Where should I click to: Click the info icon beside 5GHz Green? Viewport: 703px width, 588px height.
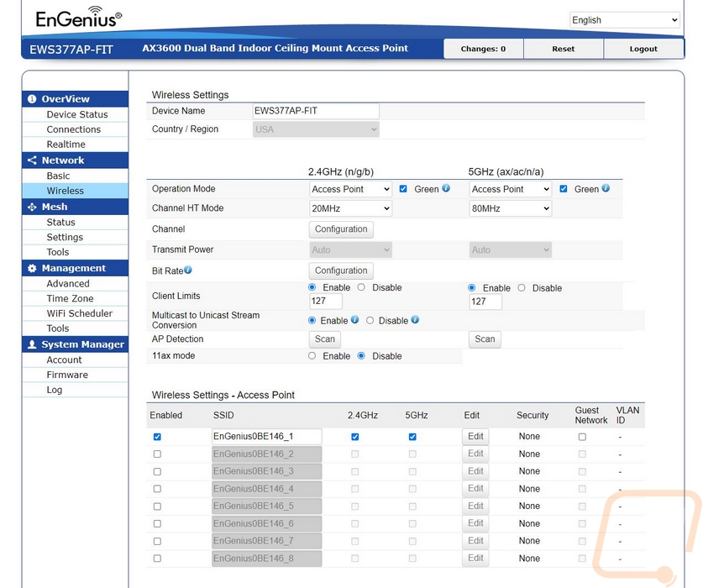[606, 188]
